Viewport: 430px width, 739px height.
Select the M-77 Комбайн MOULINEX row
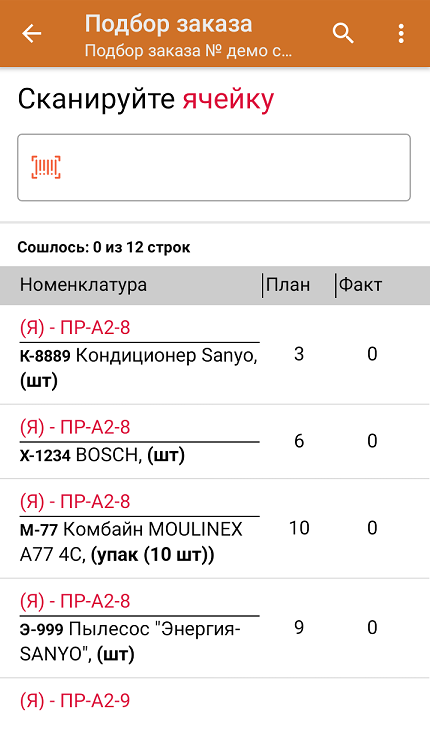[x=215, y=528]
